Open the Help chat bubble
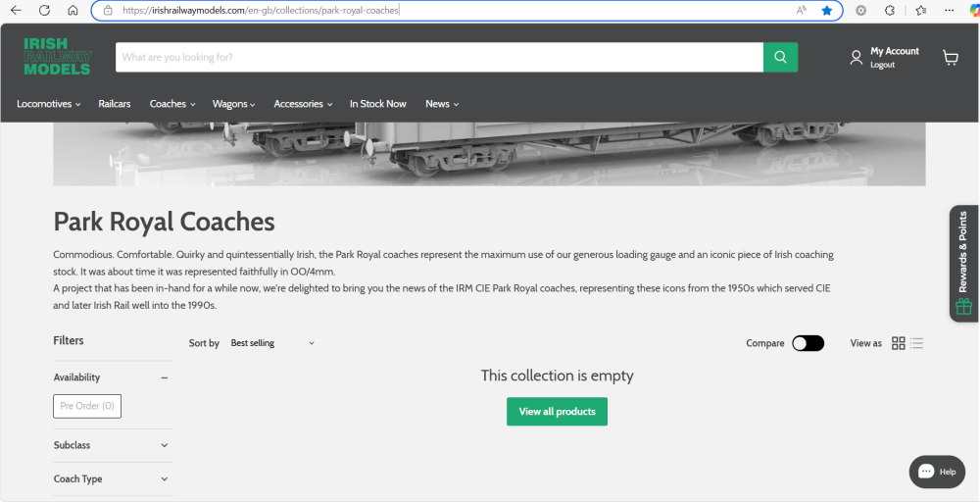 click(x=937, y=472)
